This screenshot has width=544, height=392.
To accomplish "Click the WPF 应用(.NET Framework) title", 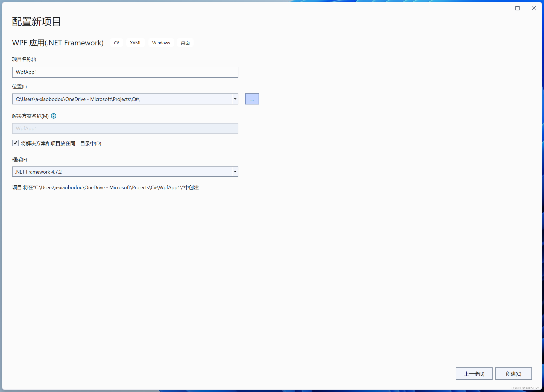I will 58,43.
